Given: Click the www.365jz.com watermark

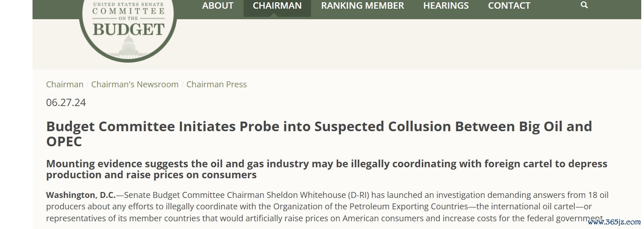Looking at the screenshot, I should pos(614,222).
